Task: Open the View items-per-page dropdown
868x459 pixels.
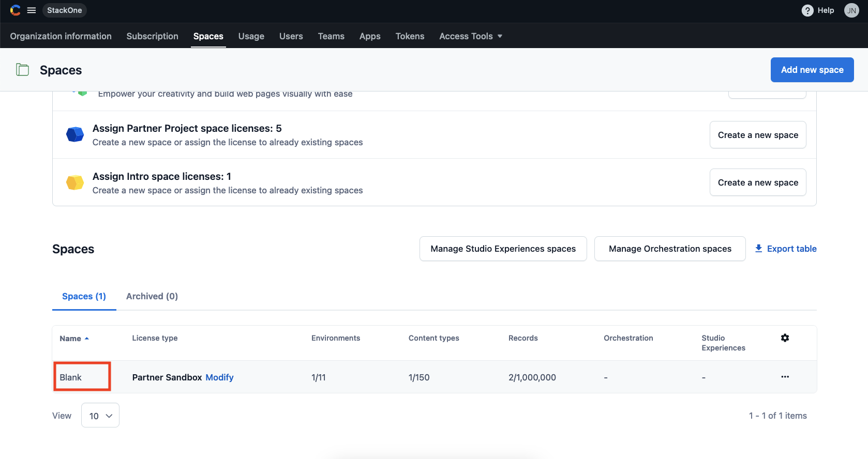Action: tap(100, 416)
